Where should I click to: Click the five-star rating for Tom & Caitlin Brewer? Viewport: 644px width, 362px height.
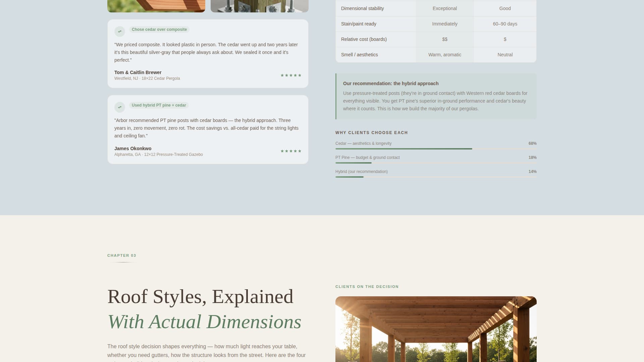pos(291,75)
